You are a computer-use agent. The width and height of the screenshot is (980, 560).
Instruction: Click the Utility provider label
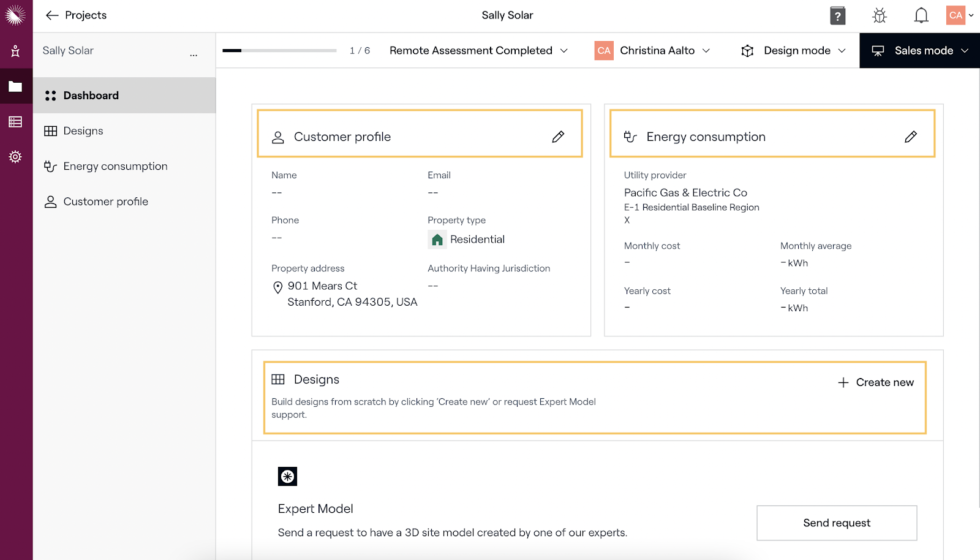[655, 175]
